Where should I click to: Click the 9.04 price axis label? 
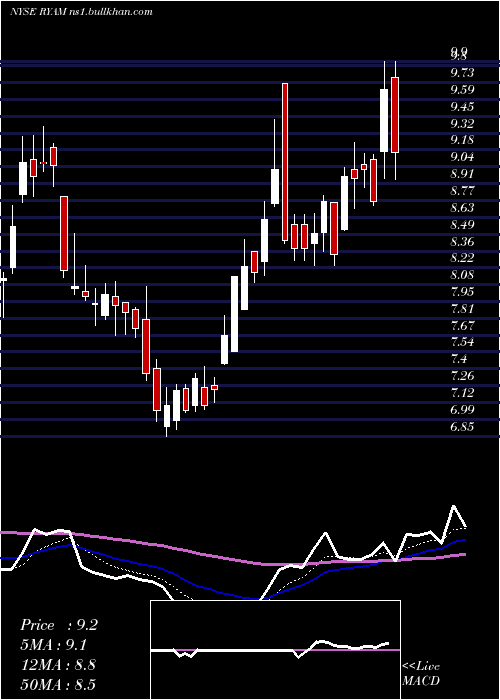point(462,157)
